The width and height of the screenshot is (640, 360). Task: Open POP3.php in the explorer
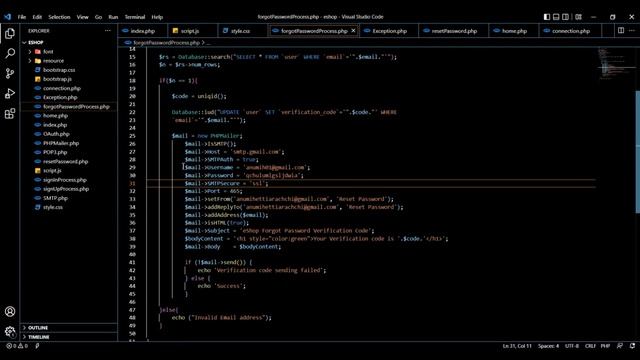69,152
